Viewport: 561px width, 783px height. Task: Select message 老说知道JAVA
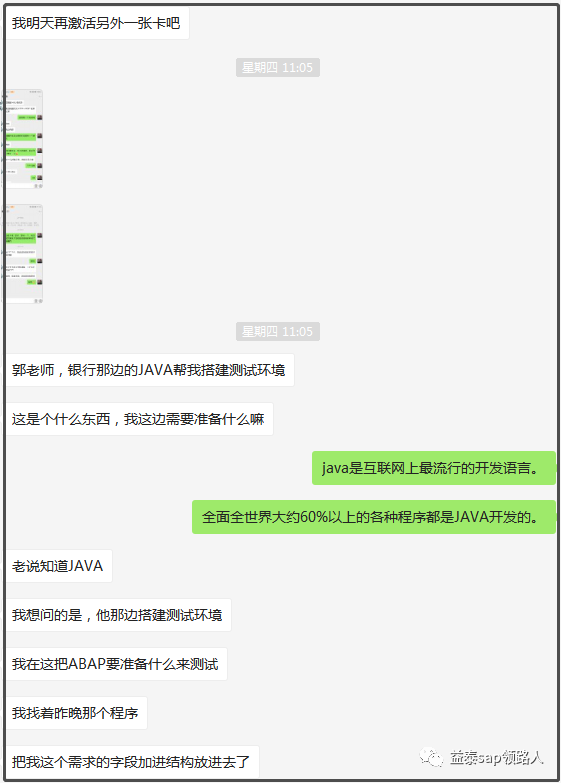point(59,566)
